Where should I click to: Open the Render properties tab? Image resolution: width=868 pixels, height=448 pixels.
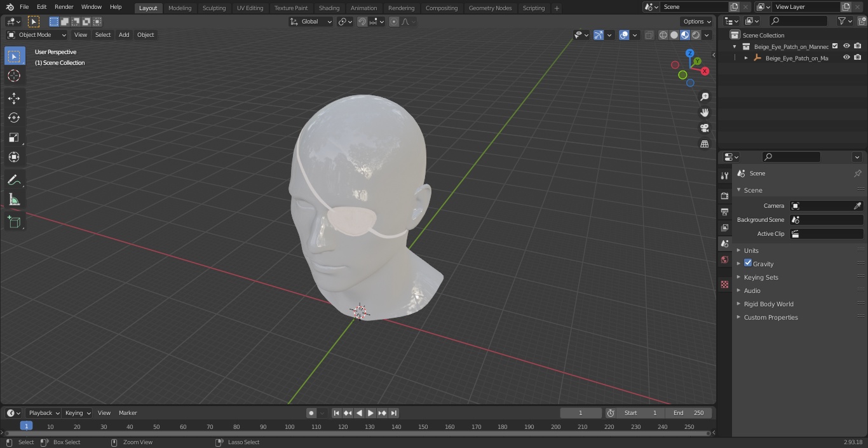coord(724,196)
